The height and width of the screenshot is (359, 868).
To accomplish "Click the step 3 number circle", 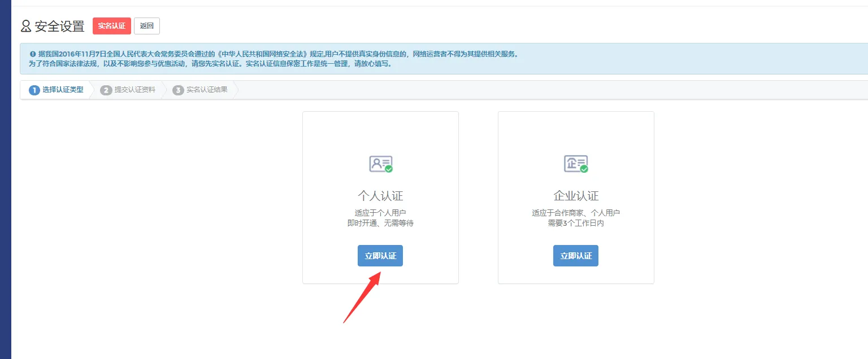I will coord(178,90).
